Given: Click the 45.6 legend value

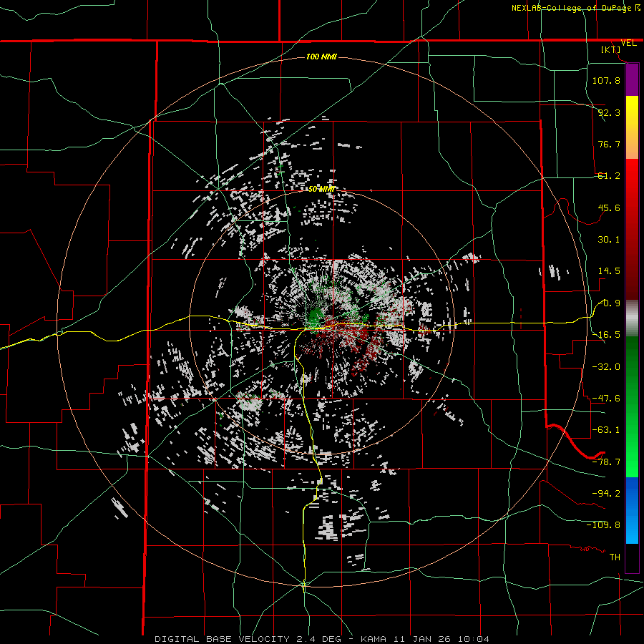Looking at the screenshot, I should point(609,208).
